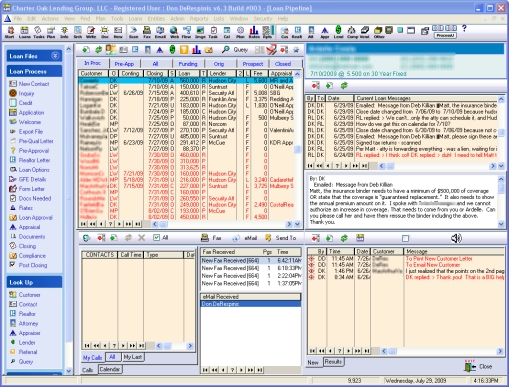Switch to the Pre-App tab
Viewport: 509px width, 387px height.
coord(124,64)
